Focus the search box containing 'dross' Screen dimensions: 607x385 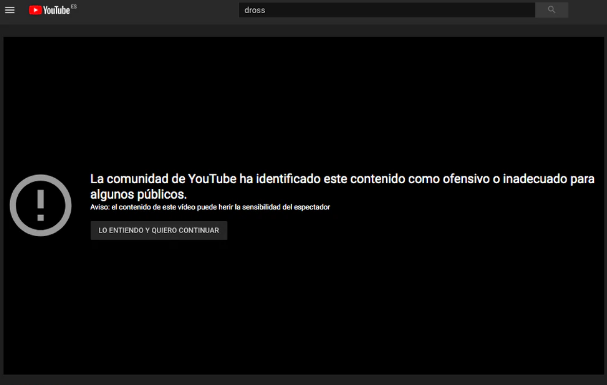(387, 10)
